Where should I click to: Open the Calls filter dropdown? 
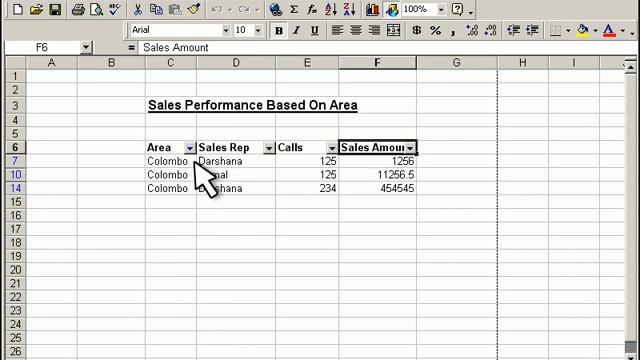pos(332,148)
